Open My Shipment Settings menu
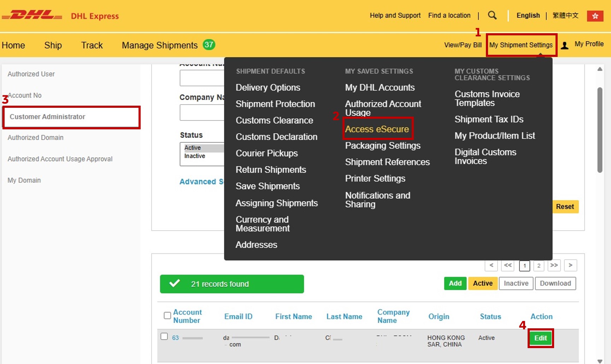This screenshot has width=611, height=364. point(521,45)
